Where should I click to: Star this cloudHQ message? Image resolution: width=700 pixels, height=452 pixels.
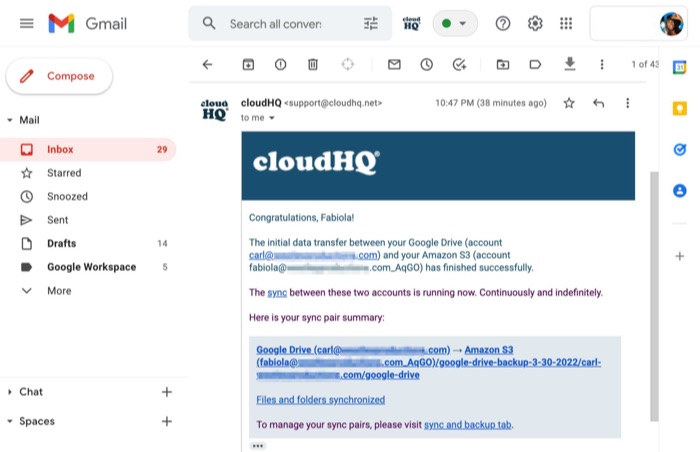coord(569,103)
